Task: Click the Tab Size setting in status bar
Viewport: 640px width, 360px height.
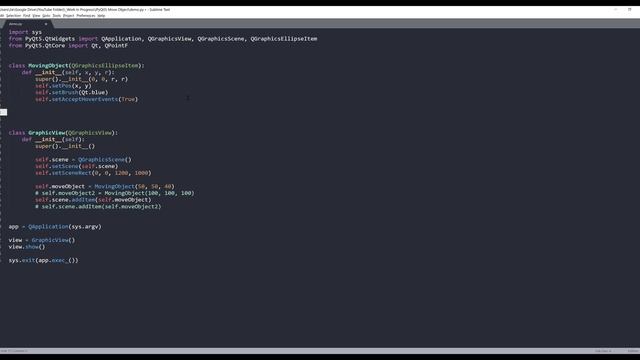Action: [x=603, y=351]
